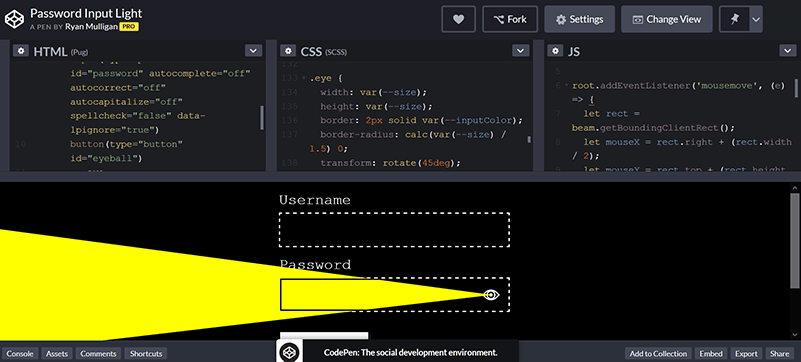Viewport: 801px width, 362px height.
Task: Open the Shortcuts panel
Action: [x=146, y=353]
